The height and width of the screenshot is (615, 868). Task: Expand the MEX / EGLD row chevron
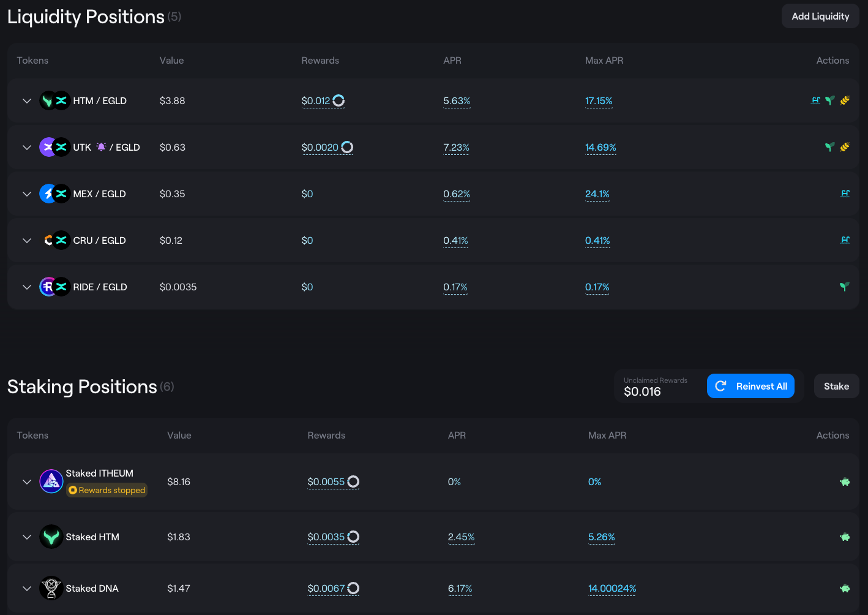coord(27,194)
